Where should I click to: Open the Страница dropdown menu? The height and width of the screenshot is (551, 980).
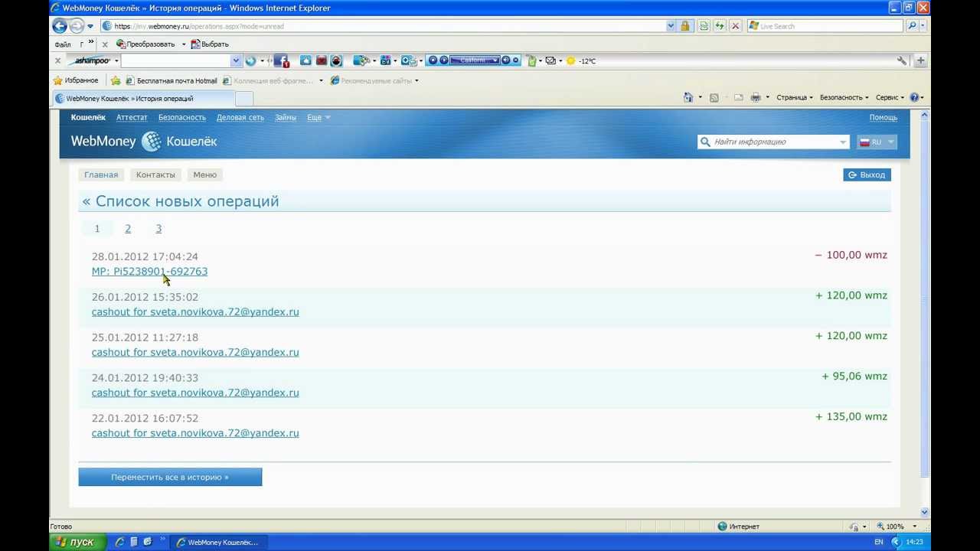(795, 97)
